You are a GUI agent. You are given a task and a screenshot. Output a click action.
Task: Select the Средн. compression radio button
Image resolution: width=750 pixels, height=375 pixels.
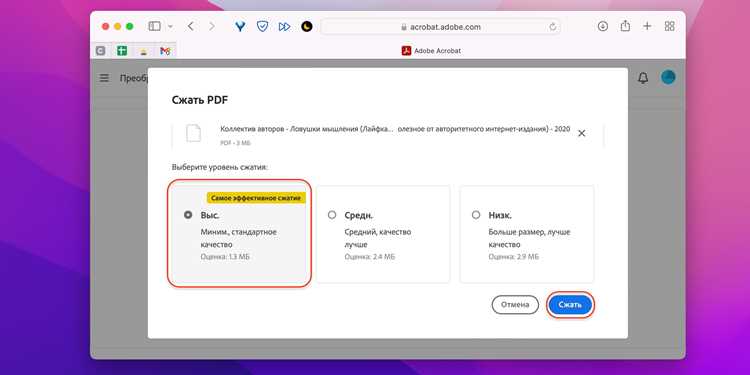pos(332,215)
